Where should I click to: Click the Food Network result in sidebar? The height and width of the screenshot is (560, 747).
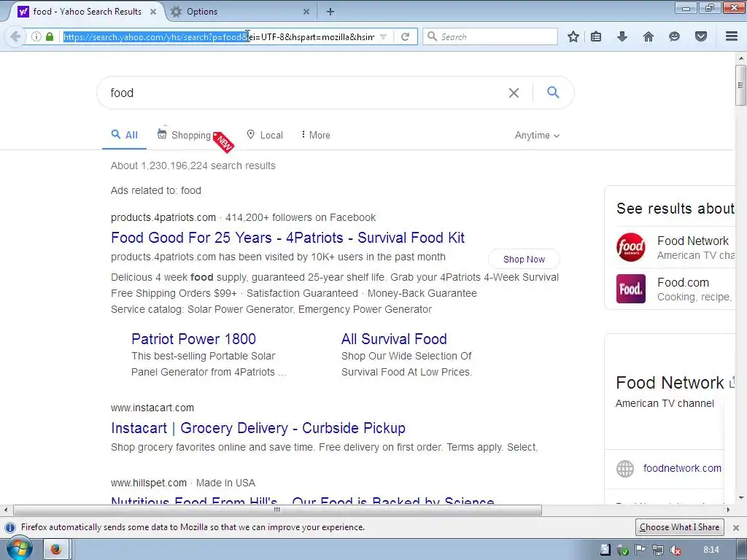[693, 241]
